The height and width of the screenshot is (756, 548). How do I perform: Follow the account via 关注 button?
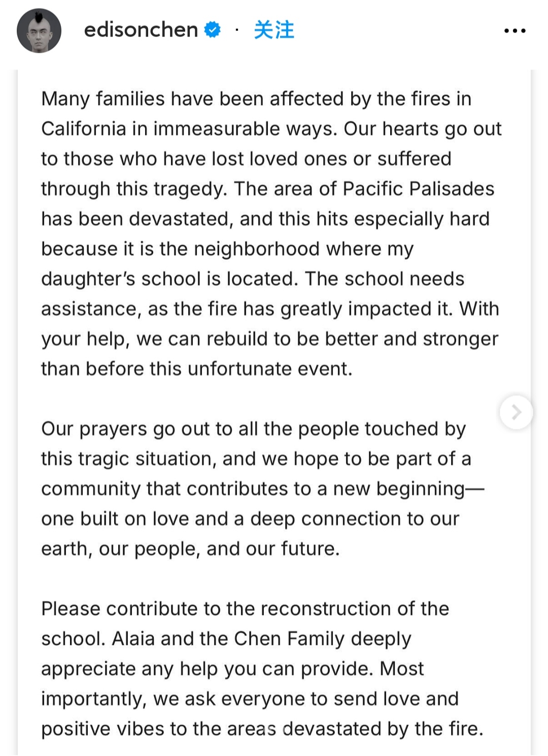pyautogui.click(x=274, y=30)
